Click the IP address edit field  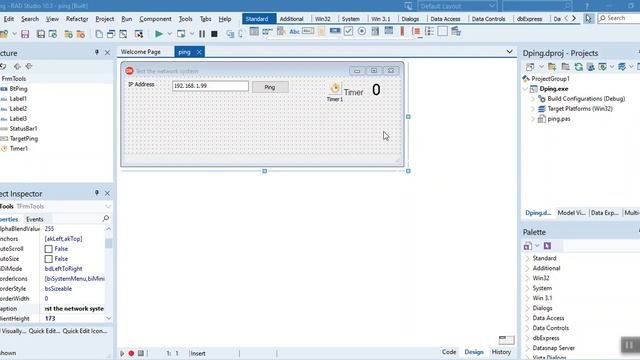210,86
